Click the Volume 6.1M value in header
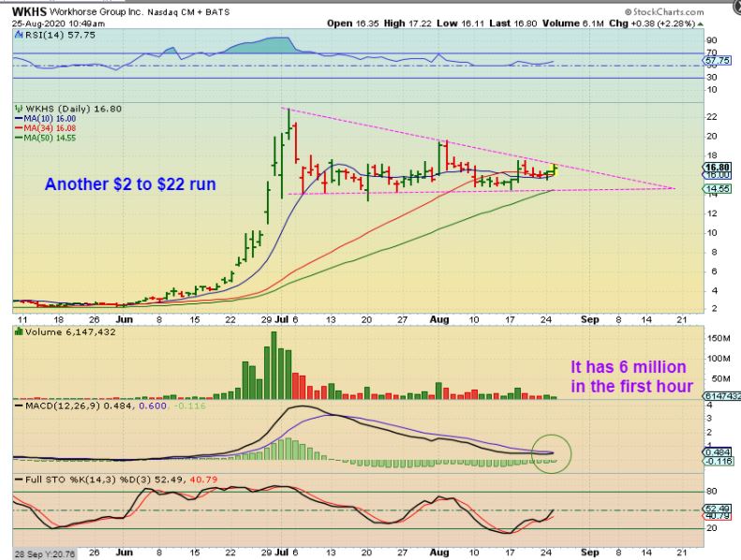 click(573, 23)
